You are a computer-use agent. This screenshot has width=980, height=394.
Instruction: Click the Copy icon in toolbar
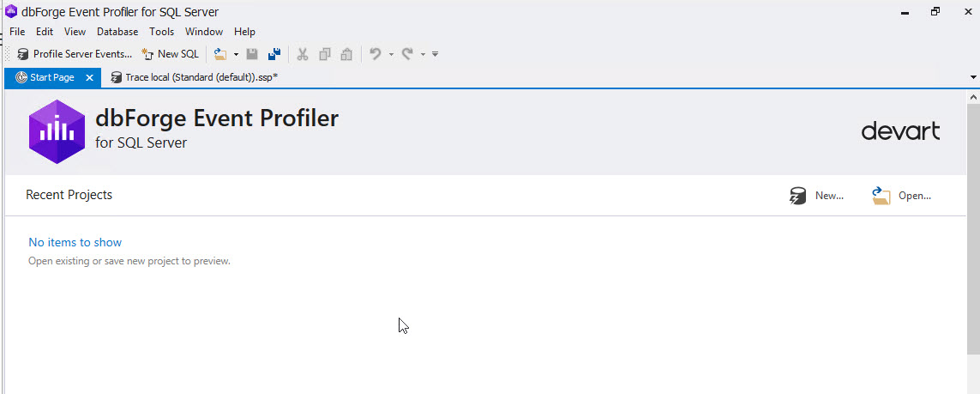pos(325,54)
